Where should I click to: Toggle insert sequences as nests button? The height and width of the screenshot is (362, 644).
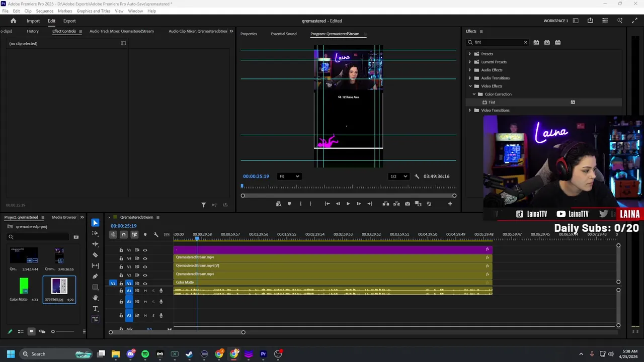tap(113, 234)
